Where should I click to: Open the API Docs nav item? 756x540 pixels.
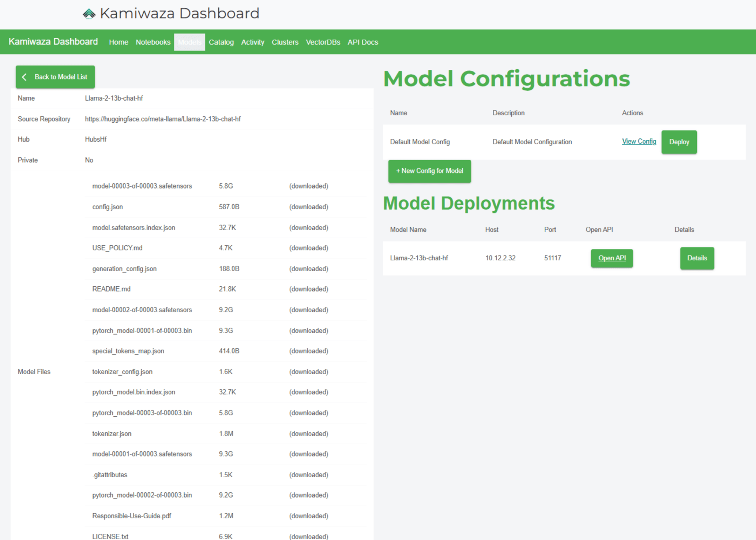point(363,42)
